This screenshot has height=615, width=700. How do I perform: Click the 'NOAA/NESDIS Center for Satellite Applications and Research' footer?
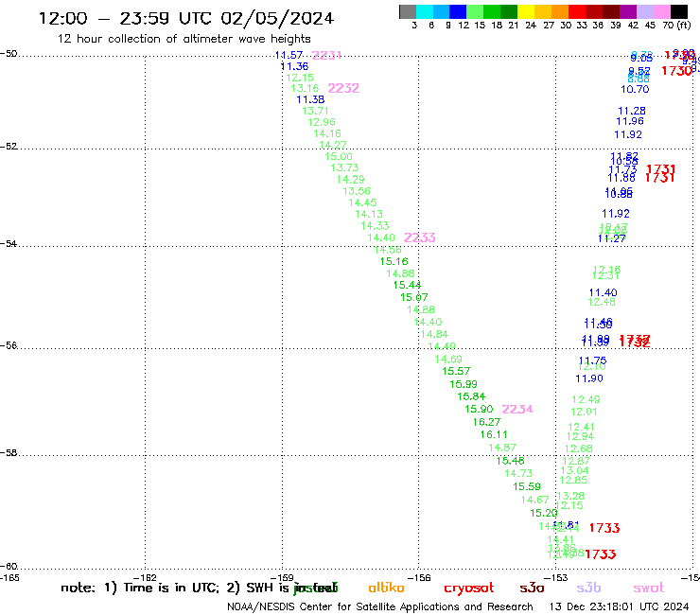tap(380, 607)
